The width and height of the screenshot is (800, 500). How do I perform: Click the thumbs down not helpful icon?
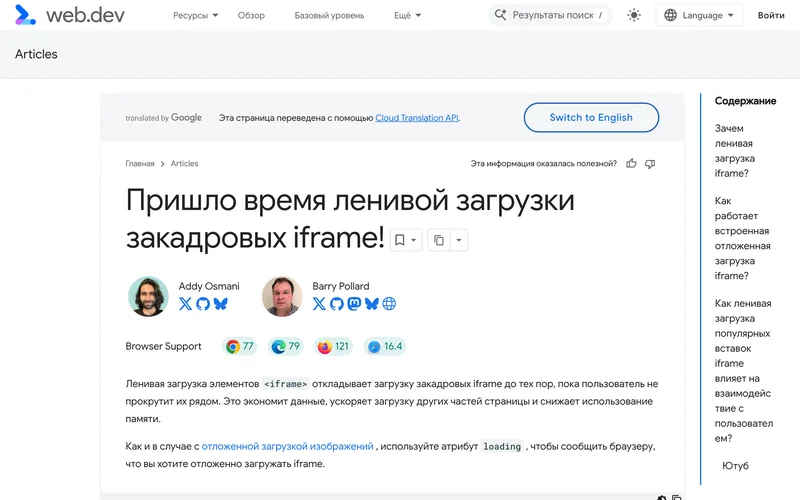tap(649, 164)
